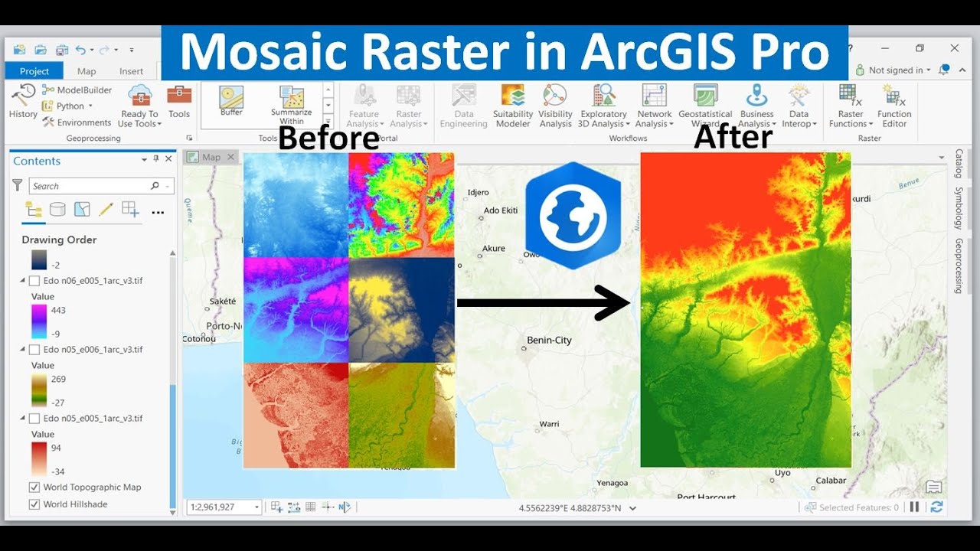List by Selection in Contents
The width and height of the screenshot is (980, 551).
[82, 209]
